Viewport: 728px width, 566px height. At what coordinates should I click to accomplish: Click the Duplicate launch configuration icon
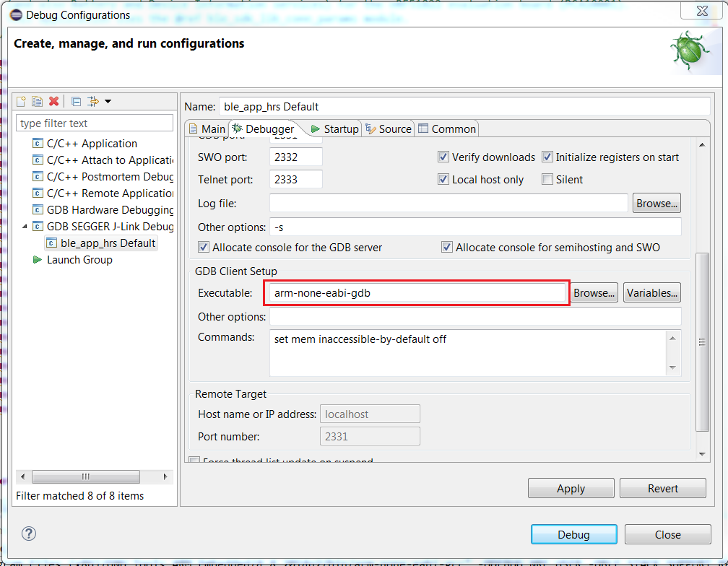tap(37, 101)
